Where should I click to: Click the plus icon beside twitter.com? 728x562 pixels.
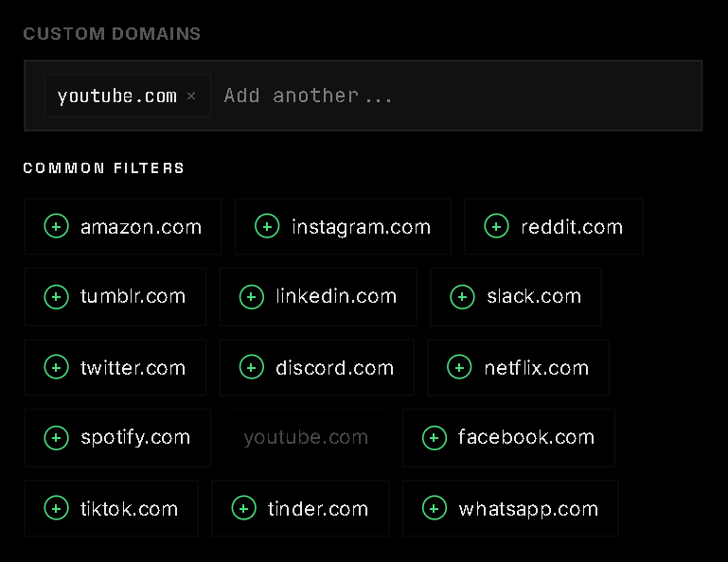tap(56, 367)
